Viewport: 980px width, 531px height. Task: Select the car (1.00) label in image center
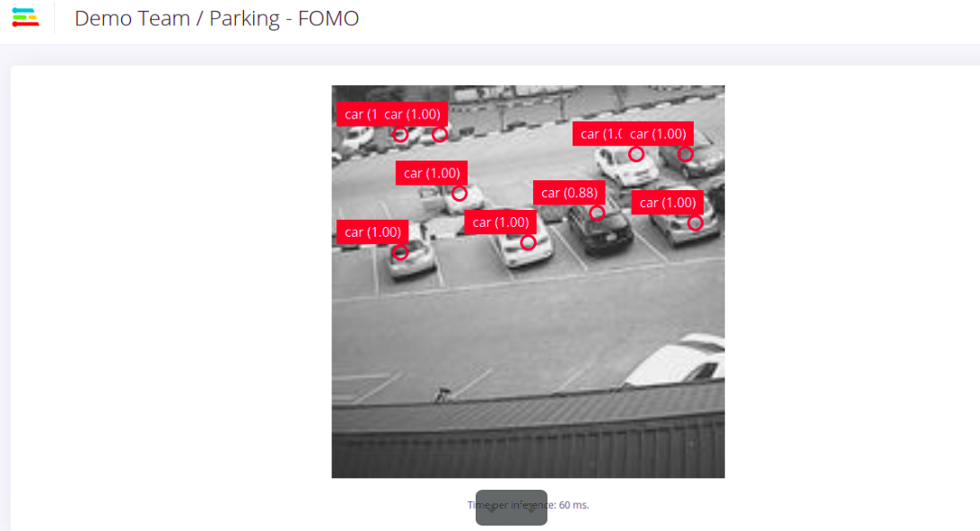(x=500, y=222)
